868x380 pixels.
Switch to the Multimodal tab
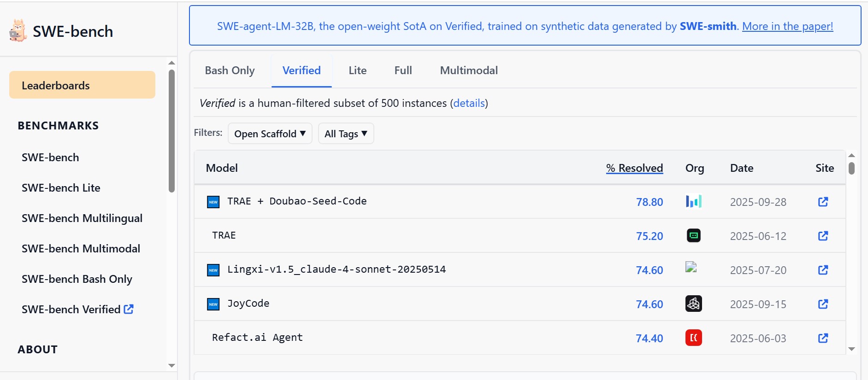click(x=469, y=70)
